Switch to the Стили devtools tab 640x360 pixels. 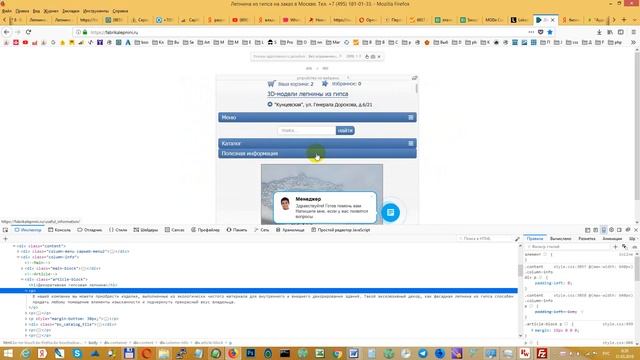pos(118,230)
